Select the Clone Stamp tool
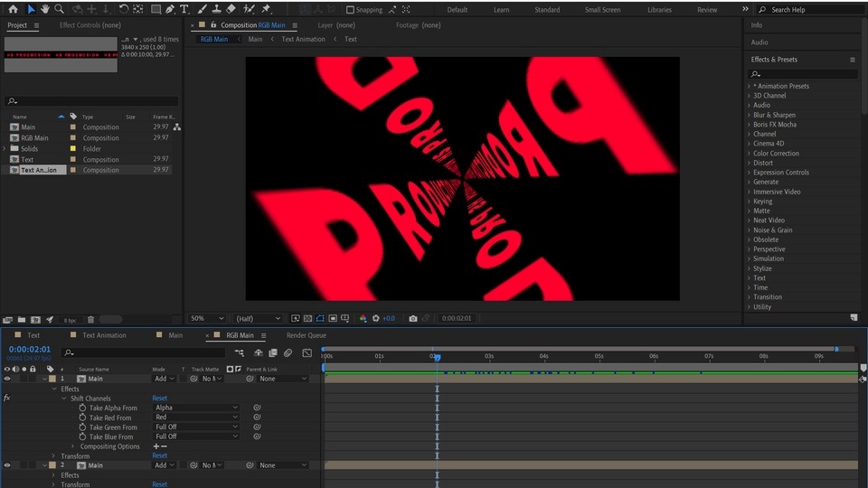The image size is (868, 488). pos(215,9)
